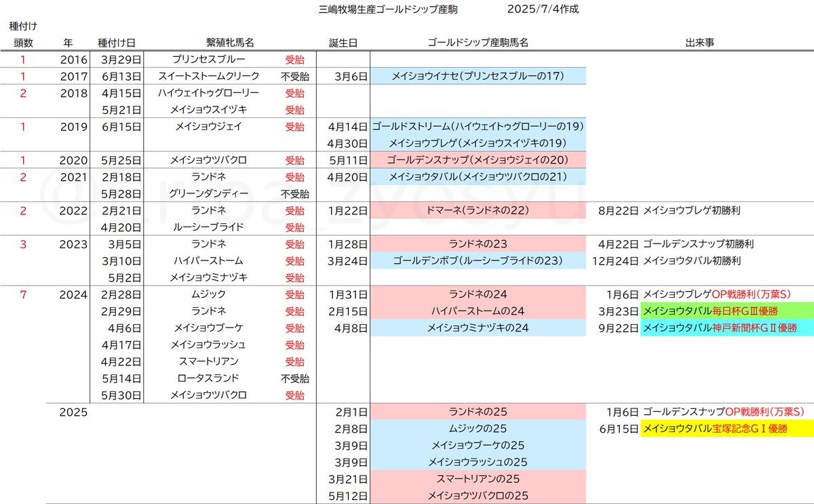Screen dimensions: 814x504
Task: Click the event ゴールデンスナップ初勝利
Action: click(x=698, y=244)
